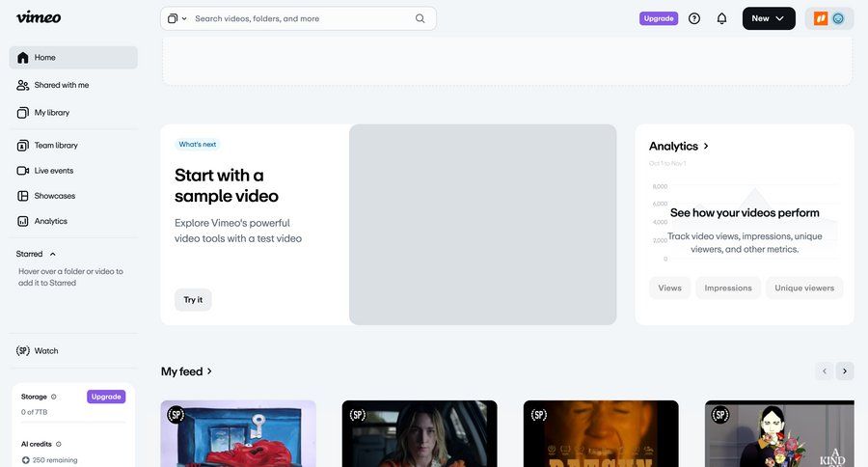868x467 pixels.
Task: Open Analytics in the sidebar
Action: 73,221
